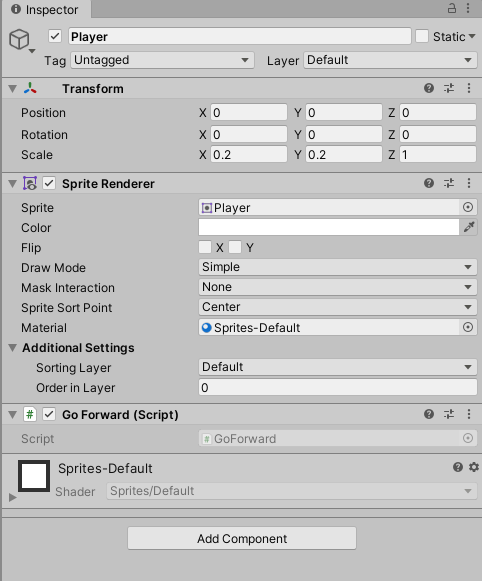The image size is (482, 581).
Task: Click the Scale Z field
Action: [438, 154]
